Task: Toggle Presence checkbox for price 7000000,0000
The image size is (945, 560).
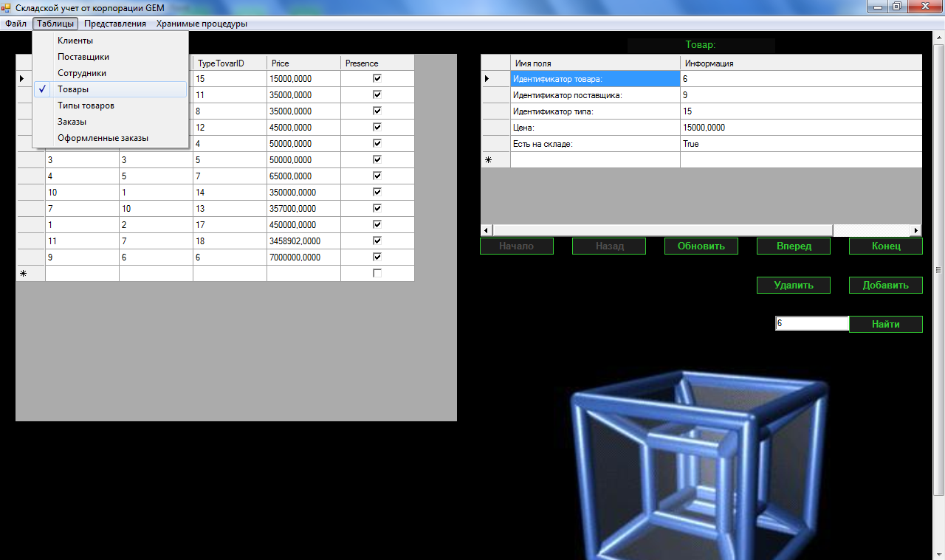Action: 377,257
